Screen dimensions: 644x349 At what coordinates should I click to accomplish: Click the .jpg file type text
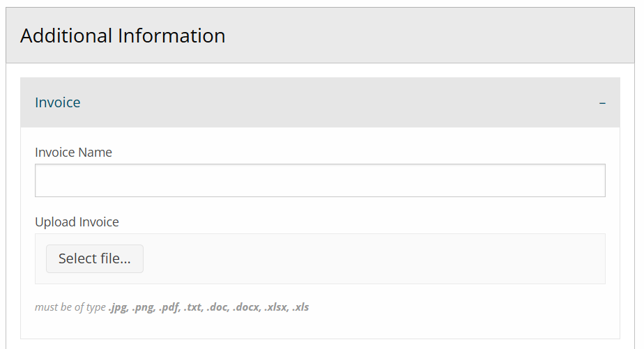pos(118,307)
